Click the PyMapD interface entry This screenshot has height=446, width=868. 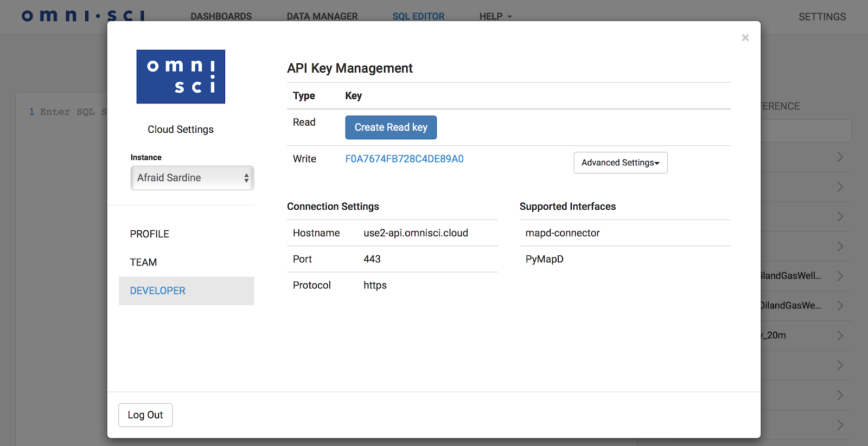[x=544, y=259]
